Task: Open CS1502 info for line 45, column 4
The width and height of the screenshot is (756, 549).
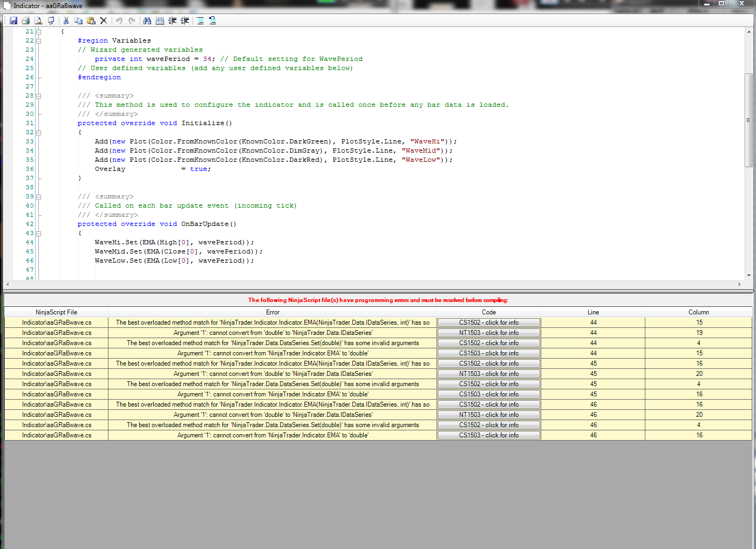Action: point(489,384)
